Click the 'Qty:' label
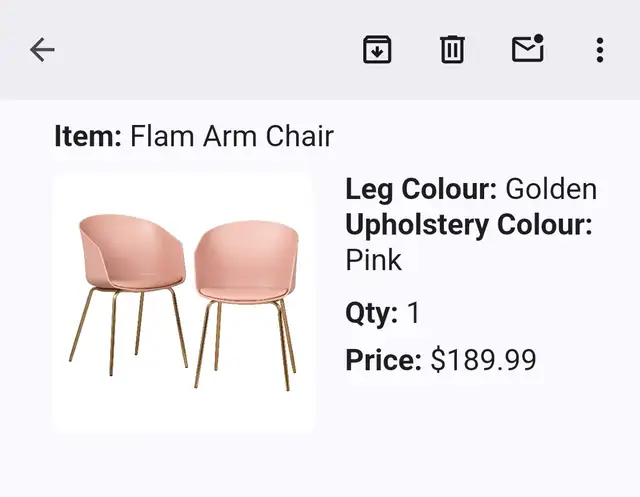This screenshot has height=497, width=640. tap(371, 313)
